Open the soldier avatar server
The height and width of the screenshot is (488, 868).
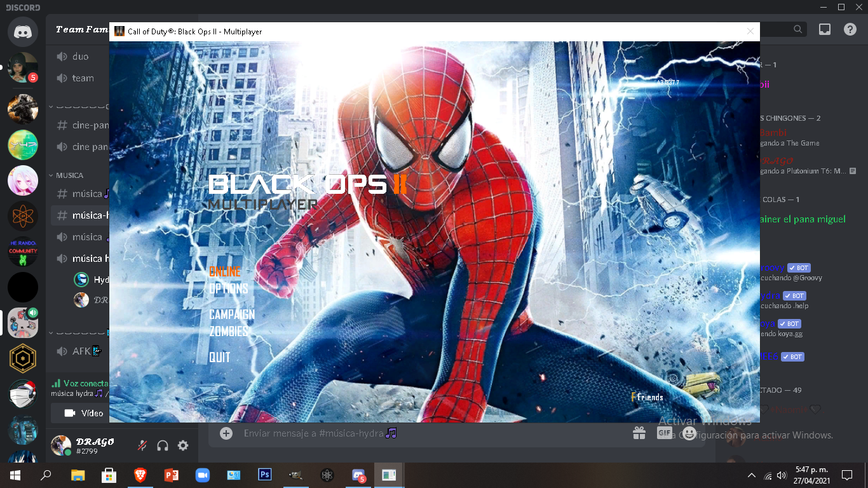click(x=23, y=109)
